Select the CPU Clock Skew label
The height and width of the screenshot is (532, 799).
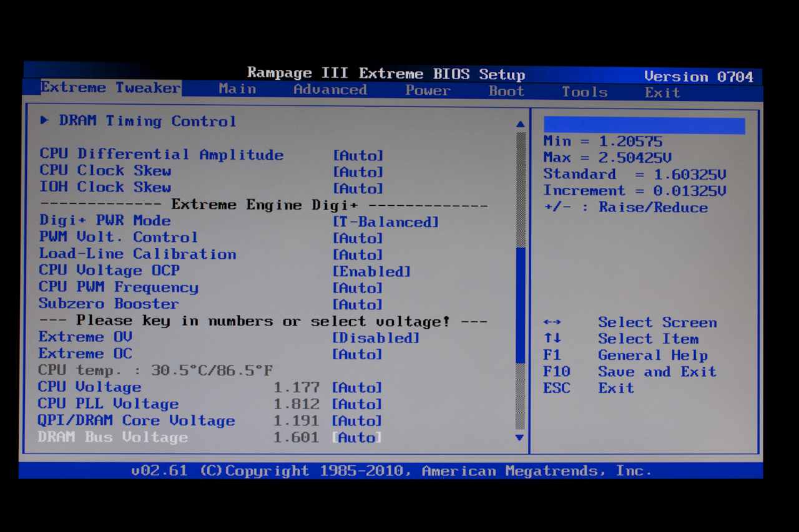105,170
